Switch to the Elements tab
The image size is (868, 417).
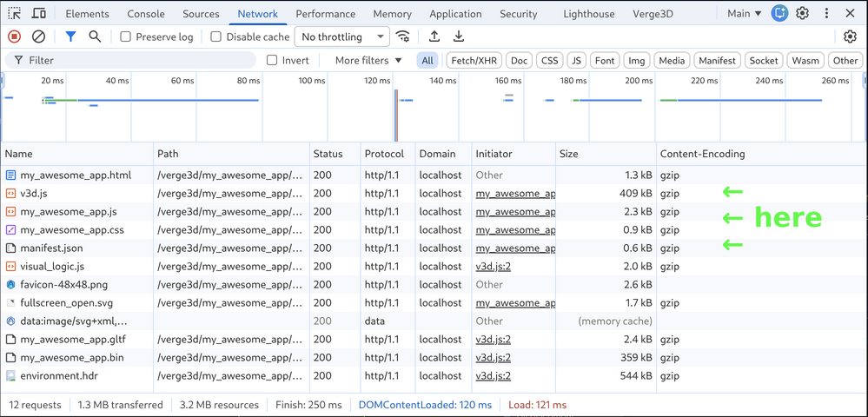88,14
